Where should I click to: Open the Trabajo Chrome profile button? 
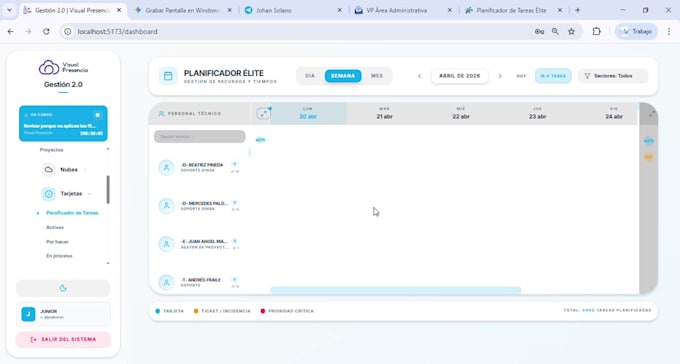point(636,32)
